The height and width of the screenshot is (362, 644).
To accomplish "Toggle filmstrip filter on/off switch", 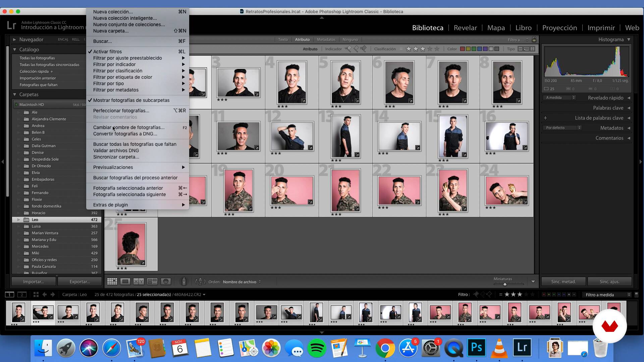I will pos(637,295).
